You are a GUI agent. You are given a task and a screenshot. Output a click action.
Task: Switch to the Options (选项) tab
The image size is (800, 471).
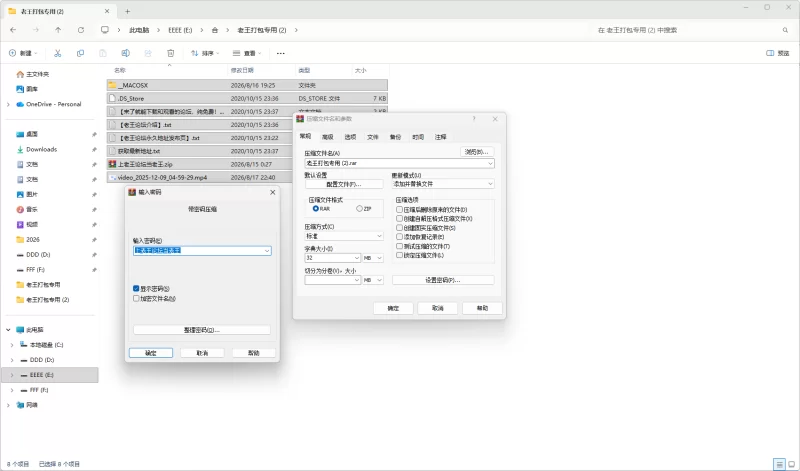(350, 137)
